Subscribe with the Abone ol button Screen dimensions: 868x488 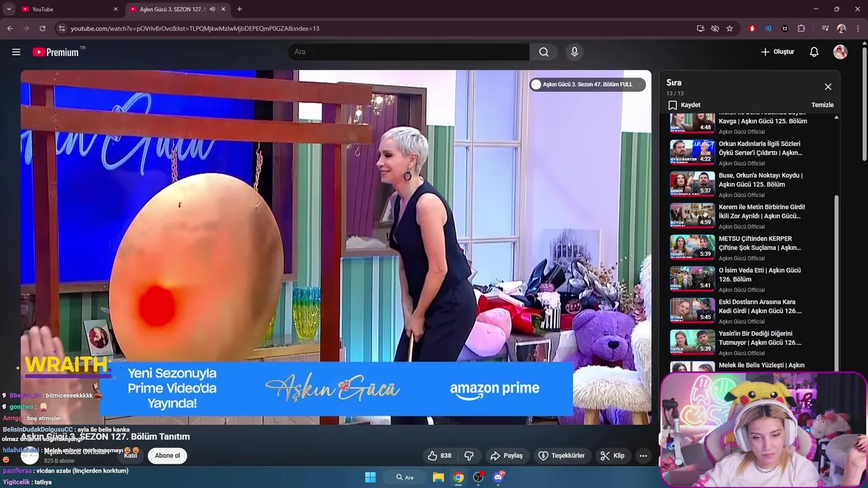pos(167,455)
